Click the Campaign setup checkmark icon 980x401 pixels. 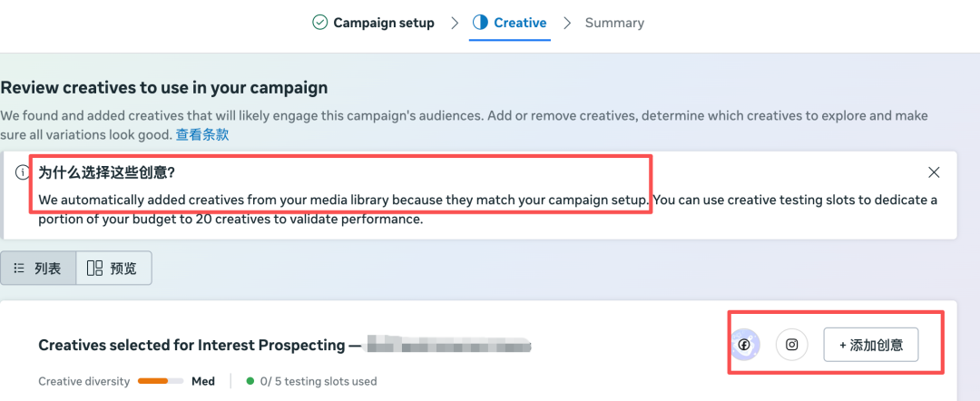(x=319, y=23)
